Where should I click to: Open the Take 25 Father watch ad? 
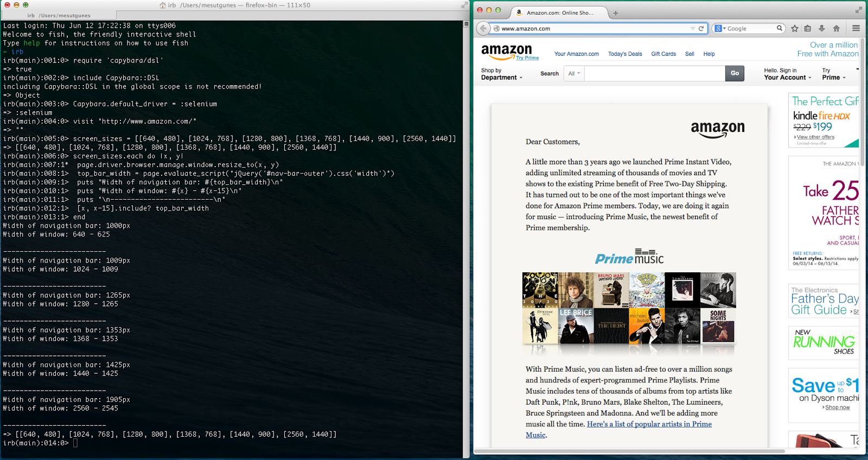click(x=824, y=213)
